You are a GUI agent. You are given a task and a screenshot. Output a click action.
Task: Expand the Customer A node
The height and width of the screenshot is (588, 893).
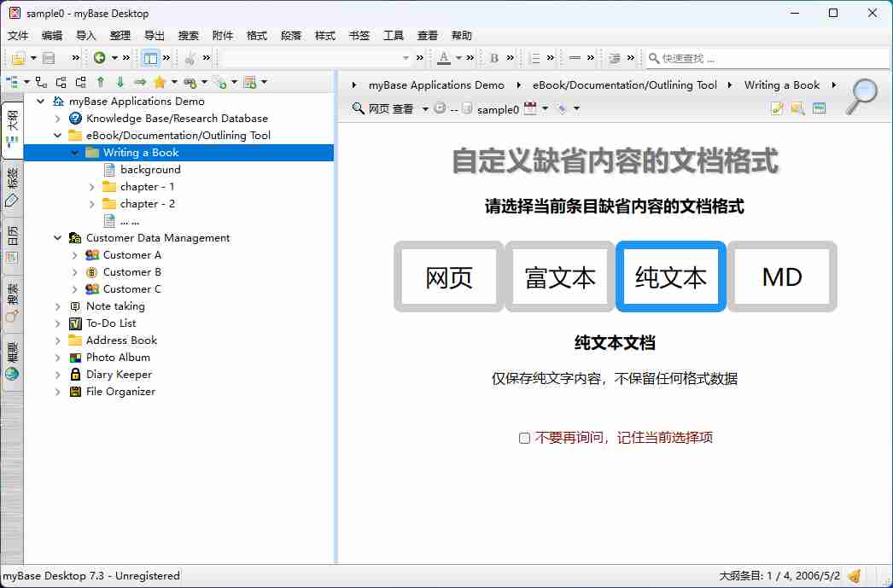click(x=75, y=255)
